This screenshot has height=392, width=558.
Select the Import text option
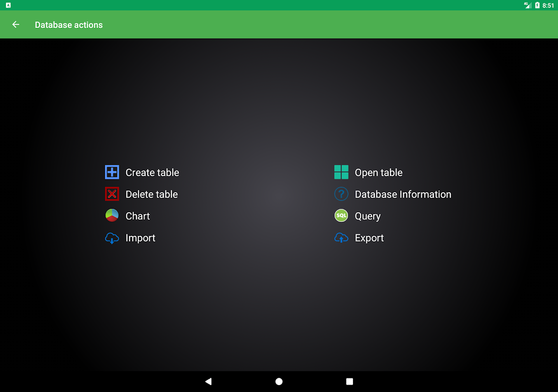(x=140, y=238)
